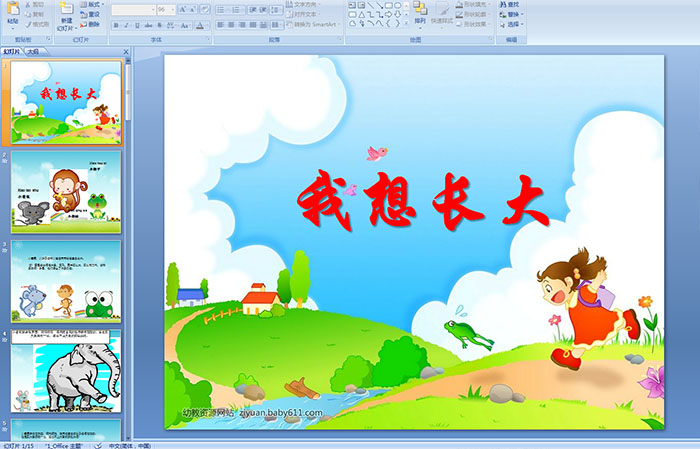Open the font name dropdown

click(x=153, y=9)
